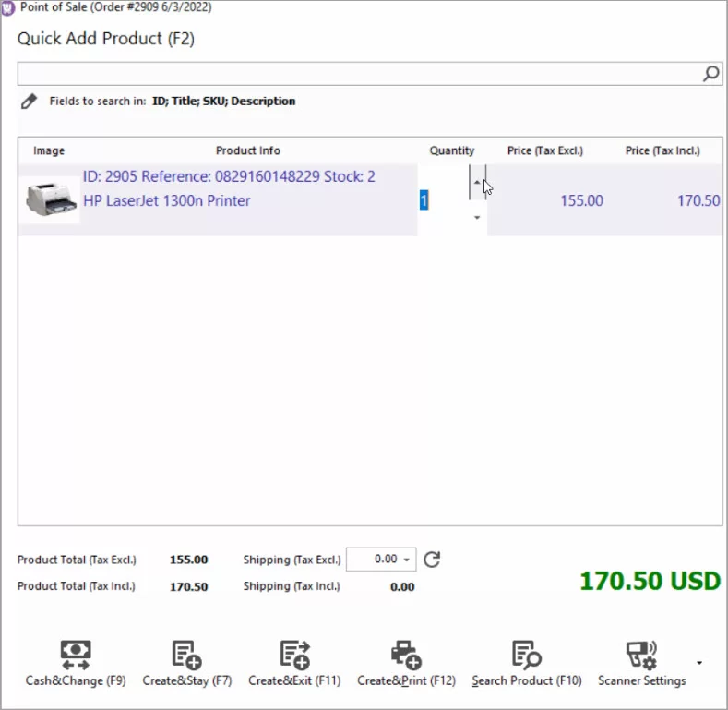Image resolution: width=728 pixels, height=710 pixels.
Task: Click the Price (Tax Incl.) column header
Action: [662, 150]
